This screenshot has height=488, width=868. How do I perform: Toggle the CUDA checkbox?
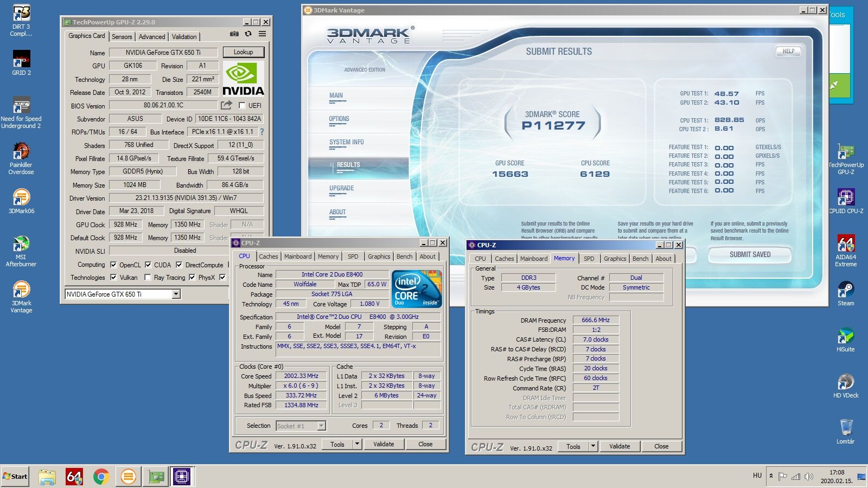pos(148,265)
